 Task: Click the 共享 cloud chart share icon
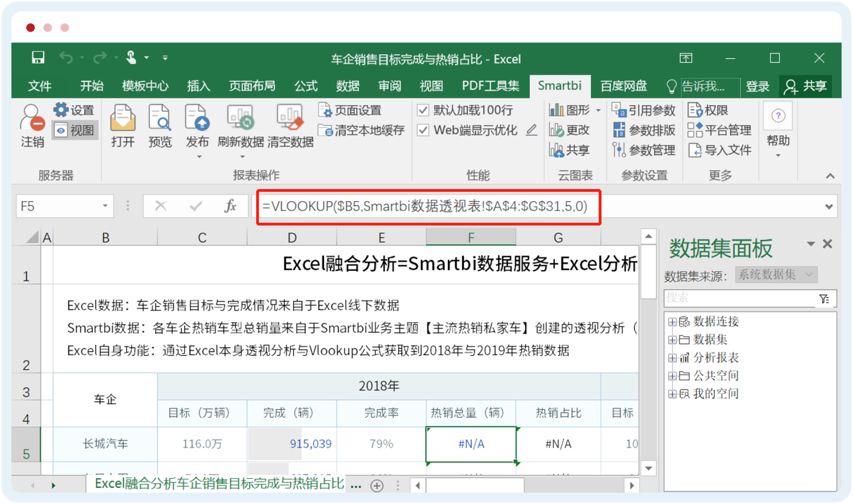(x=556, y=150)
